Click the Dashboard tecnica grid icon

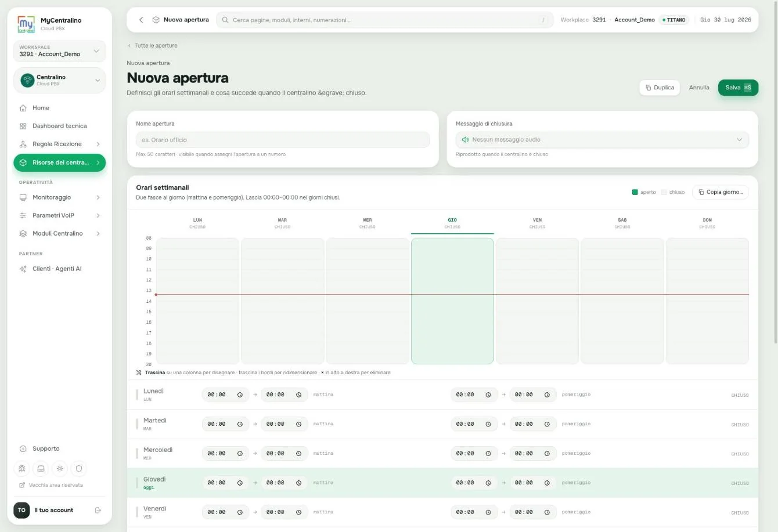click(x=23, y=126)
